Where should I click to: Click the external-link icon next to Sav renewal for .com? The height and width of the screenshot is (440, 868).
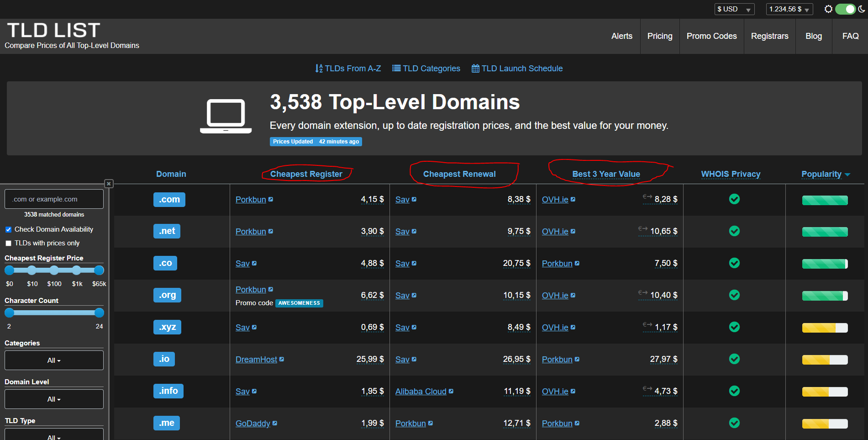[414, 199]
